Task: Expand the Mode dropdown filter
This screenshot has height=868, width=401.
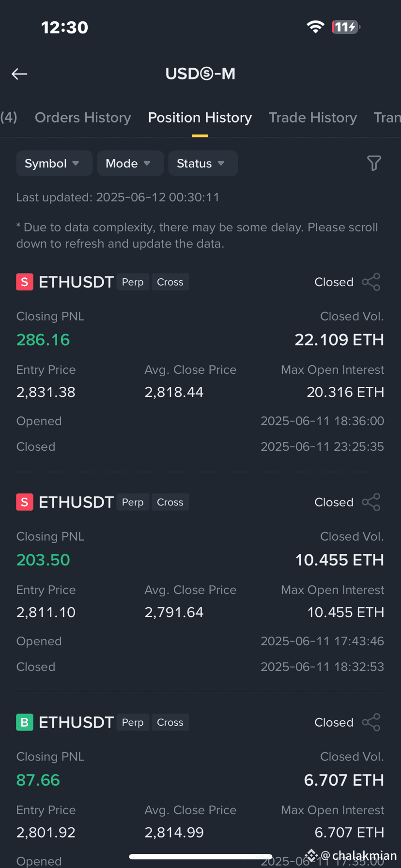Action: tap(130, 163)
